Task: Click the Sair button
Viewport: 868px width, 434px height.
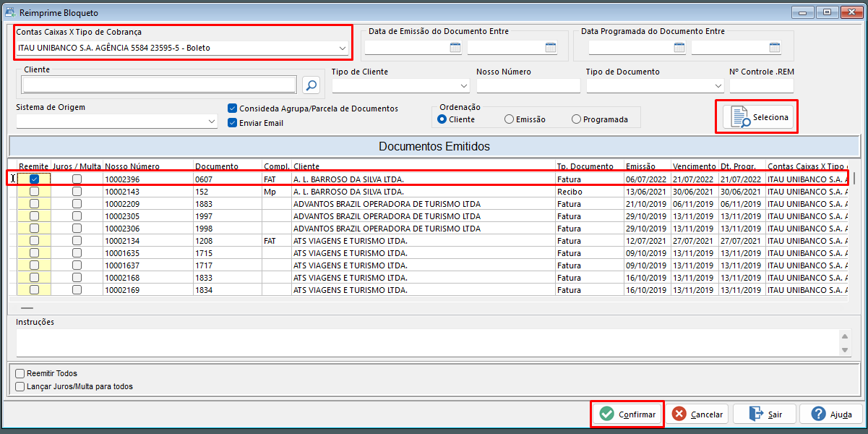Action: coord(765,414)
